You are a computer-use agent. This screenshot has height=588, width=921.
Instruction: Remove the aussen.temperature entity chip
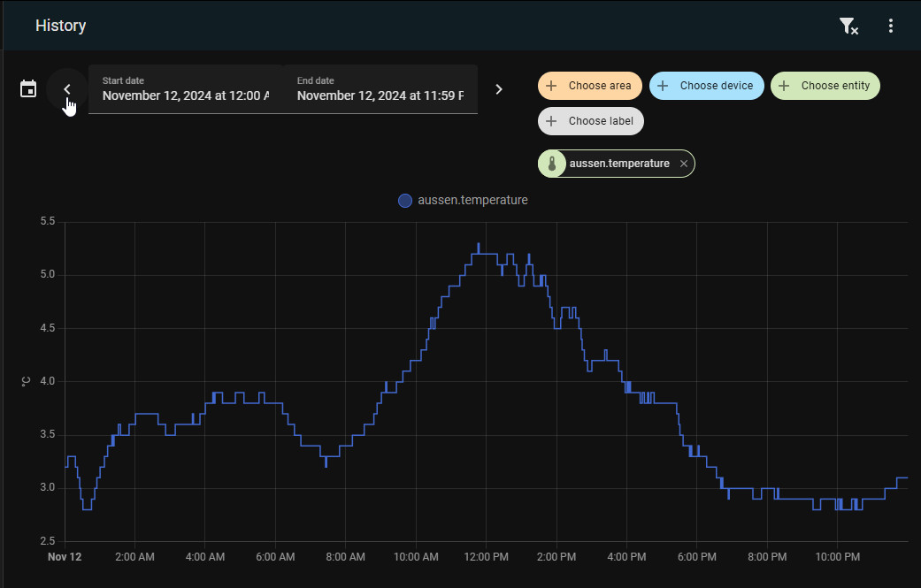tap(683, 164)
